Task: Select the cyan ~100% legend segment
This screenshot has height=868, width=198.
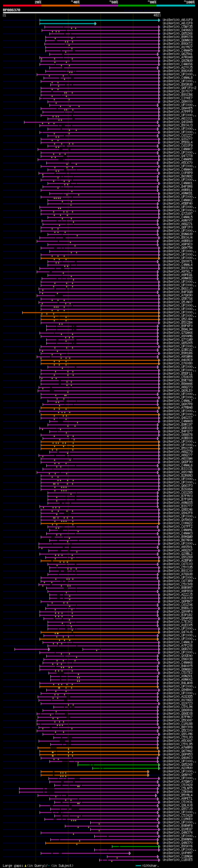Action: point(176,5)
